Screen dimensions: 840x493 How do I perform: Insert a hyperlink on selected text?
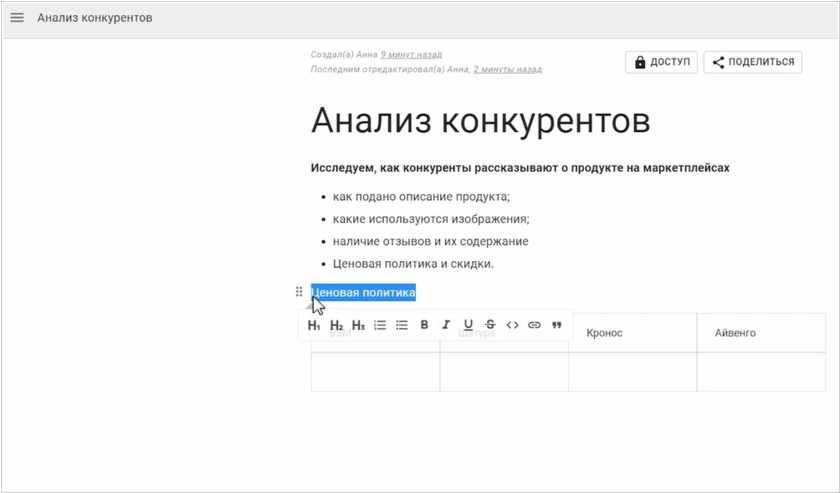click(x=534, y=325)
